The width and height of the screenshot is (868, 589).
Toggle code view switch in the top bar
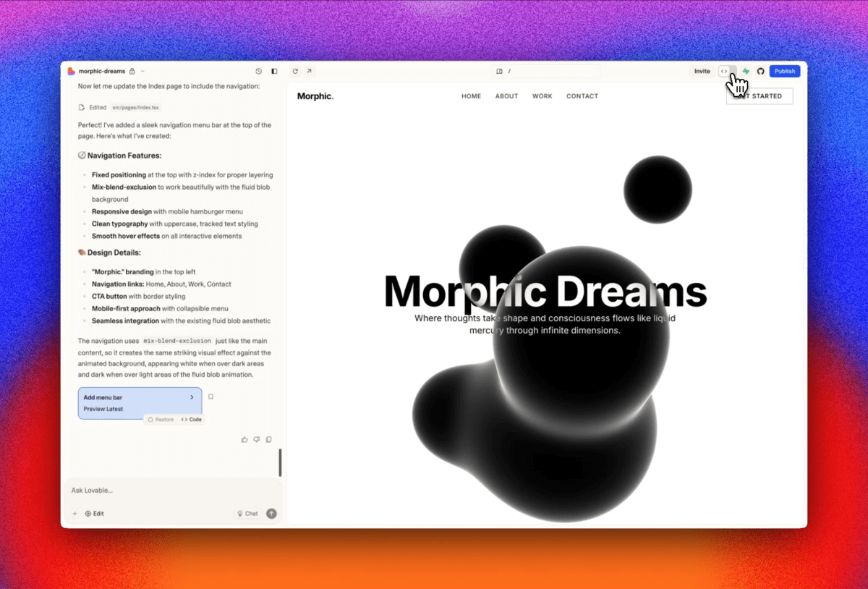[x=727, y=72]
